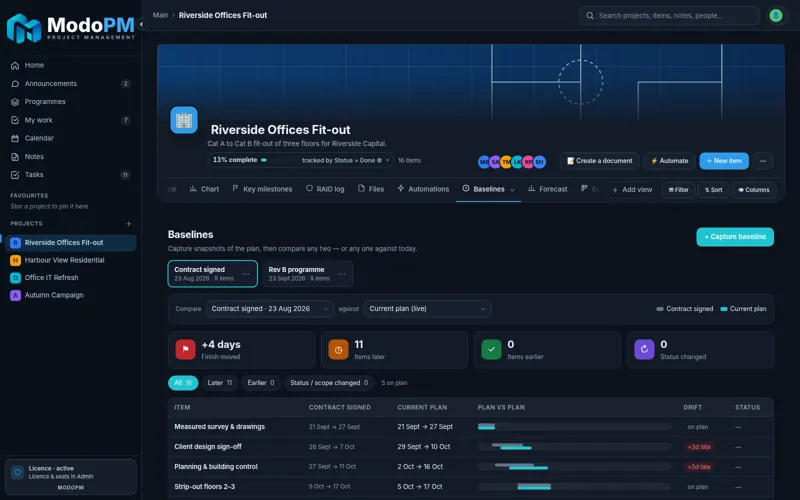This screenshot has width=800, height=500.
Task: Click the Main breadcrumb link
Action: tap(160, 15)
